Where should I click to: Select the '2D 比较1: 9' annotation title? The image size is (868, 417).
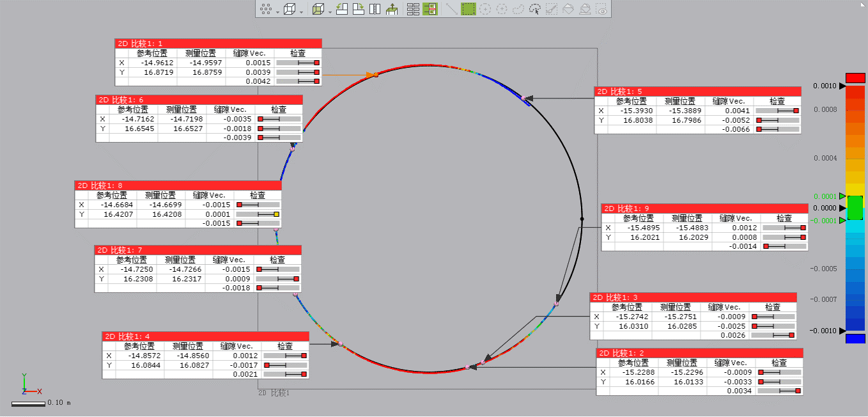pyautogui.click(x=627, y=208)
